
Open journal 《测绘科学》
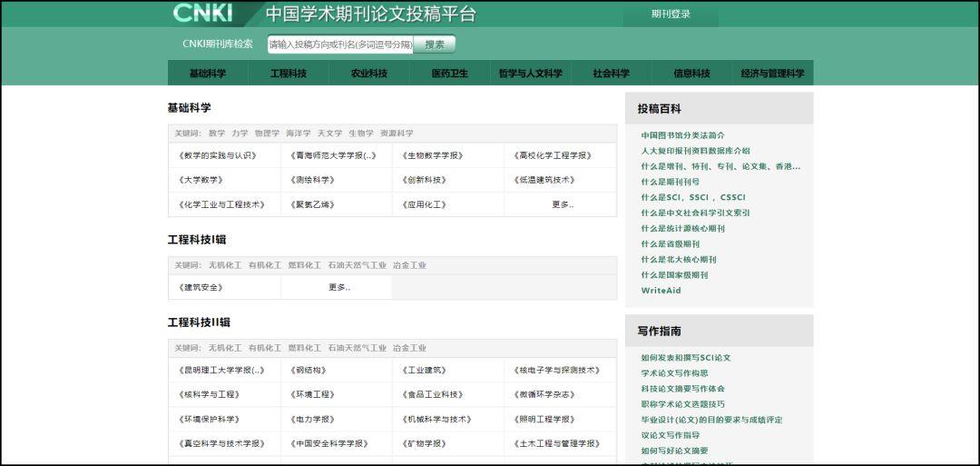pyautogui.click(x=312, y=180)
